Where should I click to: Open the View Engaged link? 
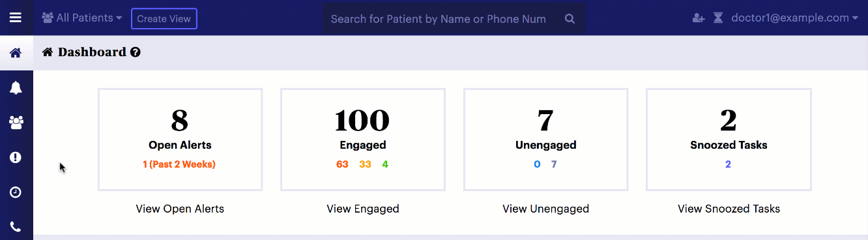pos(363,209)
